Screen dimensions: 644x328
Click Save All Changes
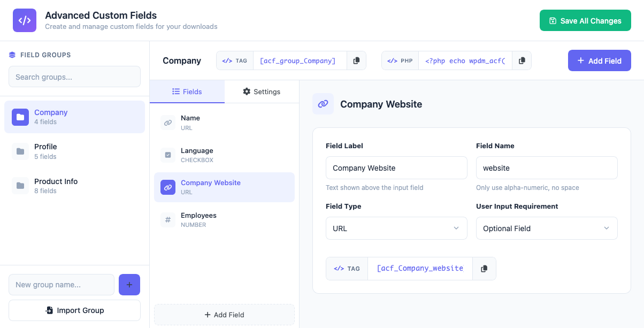(585, 20)
